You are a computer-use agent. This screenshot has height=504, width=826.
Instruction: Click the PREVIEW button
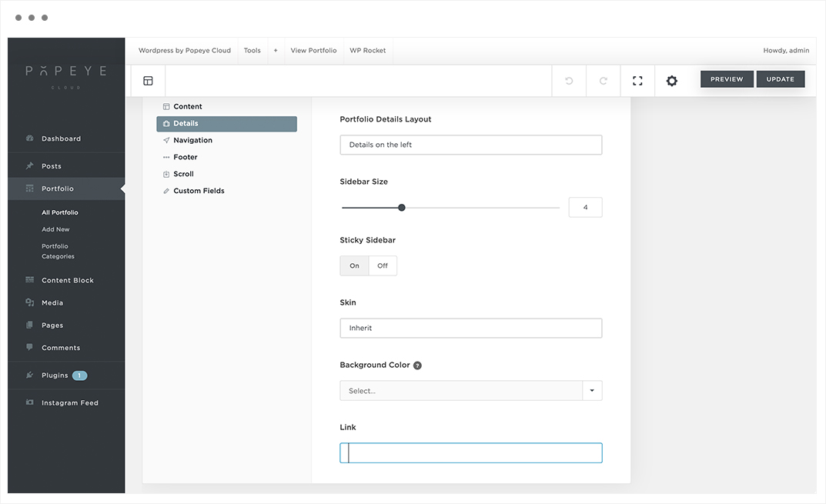pyautogui.click(x=727, y=79)
